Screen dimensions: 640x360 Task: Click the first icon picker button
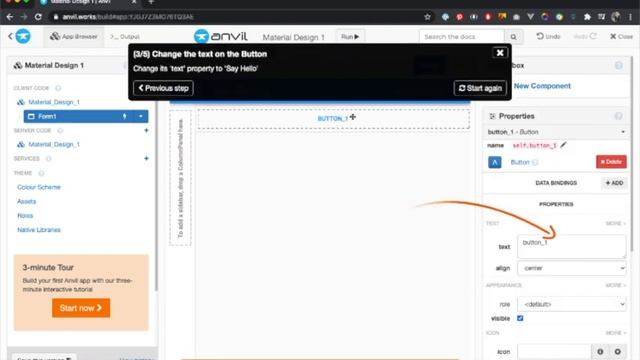pyautogui.click(x=600, y=351)
